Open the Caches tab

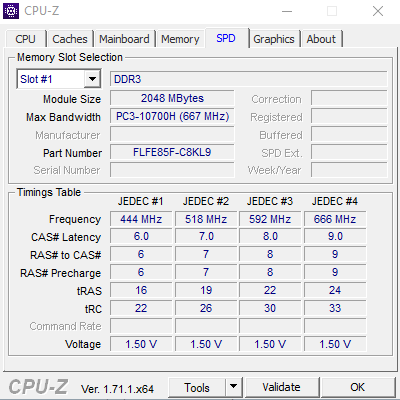click(70, 39)
